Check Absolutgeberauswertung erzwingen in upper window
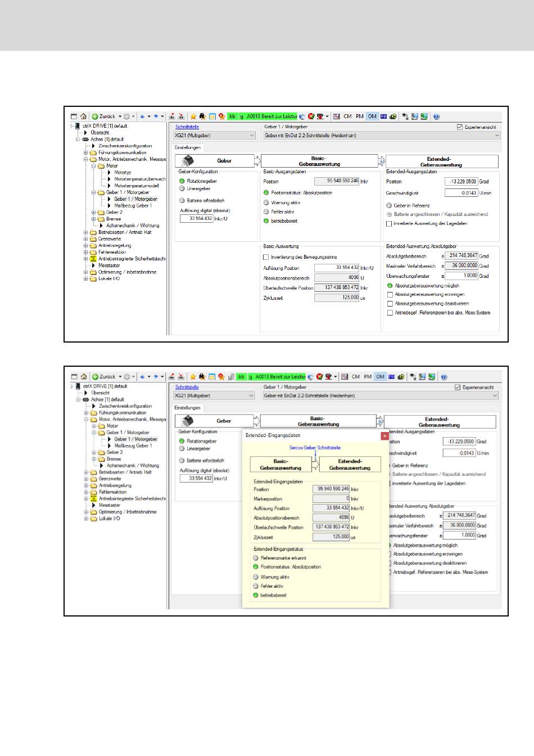534x756 pixels. point(390,295)
